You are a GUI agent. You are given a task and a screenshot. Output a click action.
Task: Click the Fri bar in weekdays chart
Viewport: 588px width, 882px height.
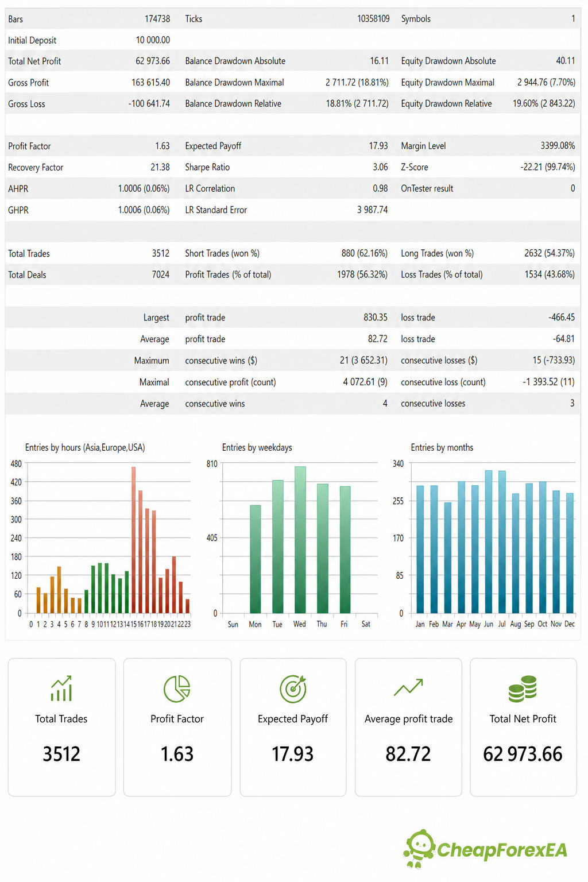(345, 550)
